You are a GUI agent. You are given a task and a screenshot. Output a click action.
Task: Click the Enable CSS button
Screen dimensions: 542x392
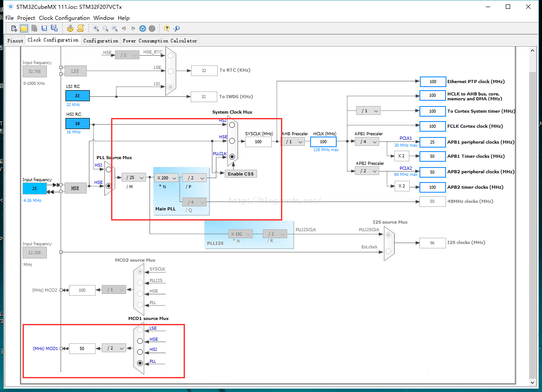(x=241, y=174)
